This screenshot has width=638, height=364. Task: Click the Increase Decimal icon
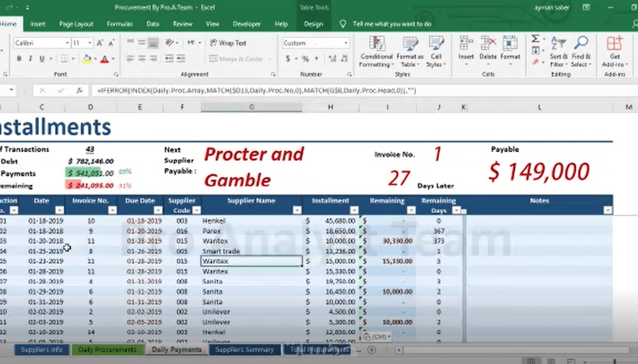tap(332, 59)
